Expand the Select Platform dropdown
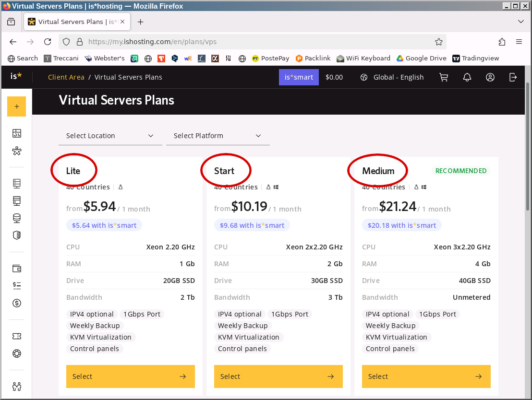The width and height of the screenshot is (532, 400). coord(218,136)
